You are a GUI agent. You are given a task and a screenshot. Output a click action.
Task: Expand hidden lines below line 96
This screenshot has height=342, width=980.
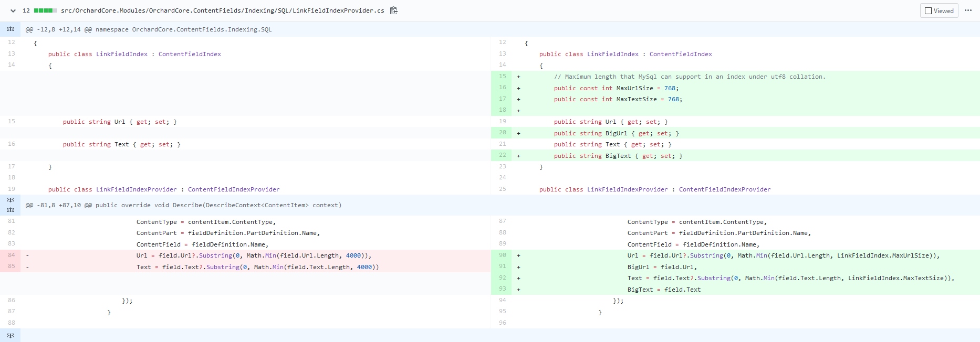point(10,335)
